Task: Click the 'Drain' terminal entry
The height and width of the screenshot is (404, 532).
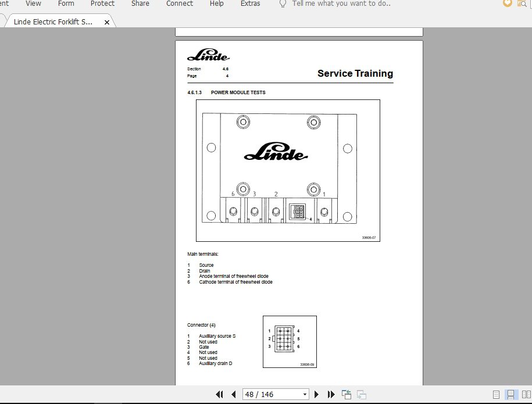Action: [205, 271]
